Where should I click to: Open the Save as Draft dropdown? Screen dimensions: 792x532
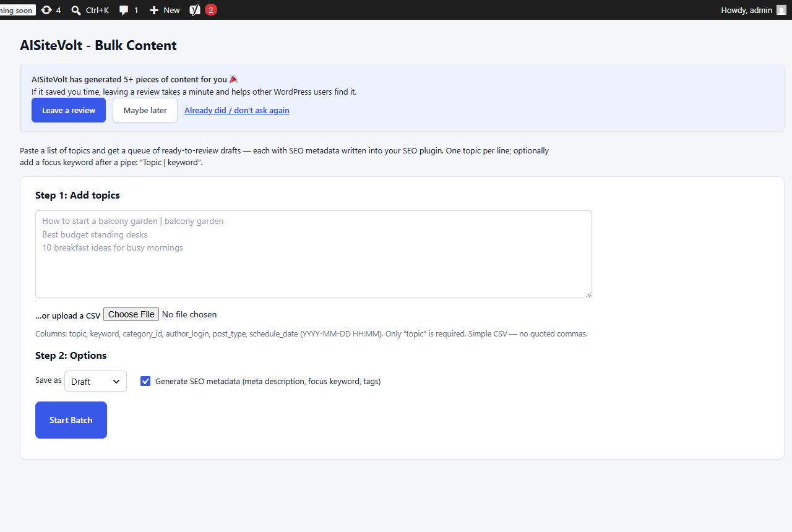pos(95,381)
